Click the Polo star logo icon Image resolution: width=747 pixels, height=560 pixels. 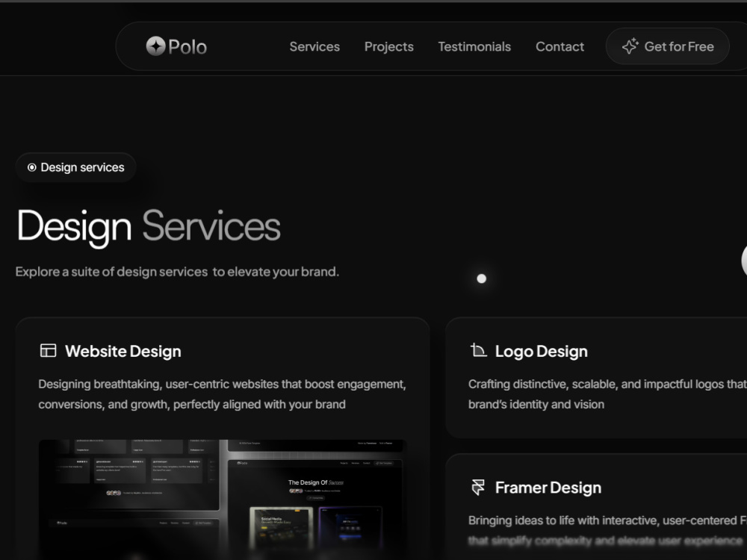(x=156, y=46)
